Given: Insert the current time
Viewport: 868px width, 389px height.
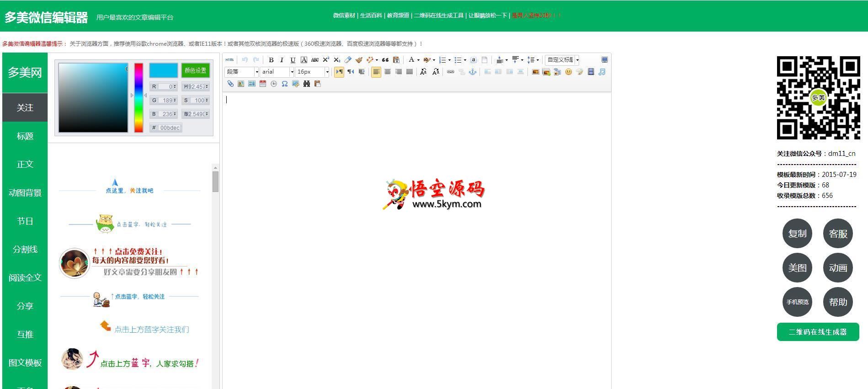Looking at the screenshot, I should pos(274,84).
